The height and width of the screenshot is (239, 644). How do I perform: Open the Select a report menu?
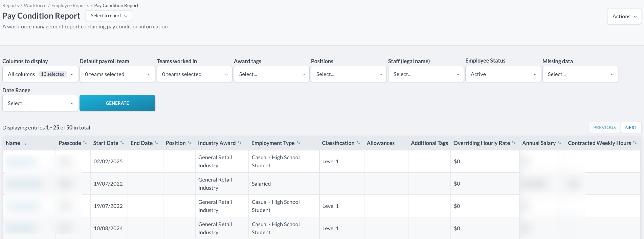coord(109,16)
